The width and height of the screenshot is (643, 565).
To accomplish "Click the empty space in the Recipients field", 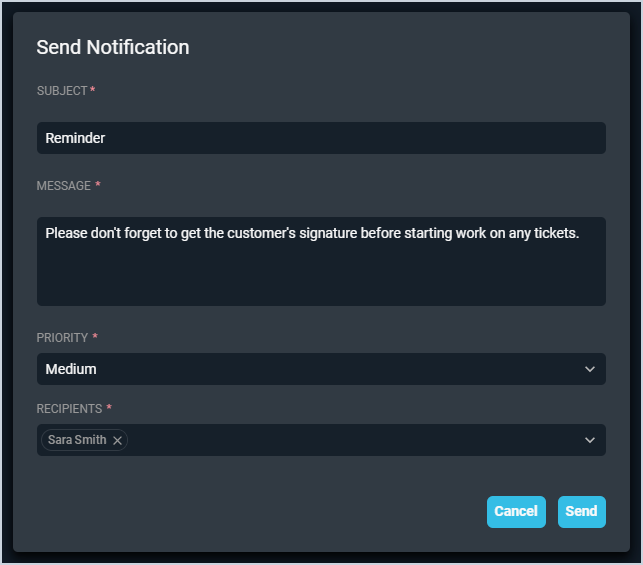I will point(350,440).
